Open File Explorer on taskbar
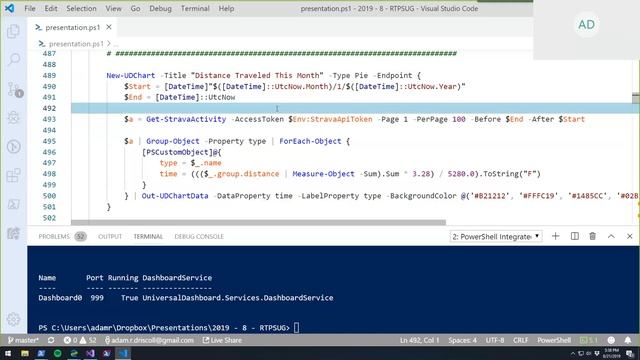Screen dimensions: 640x360 [24, 353]
